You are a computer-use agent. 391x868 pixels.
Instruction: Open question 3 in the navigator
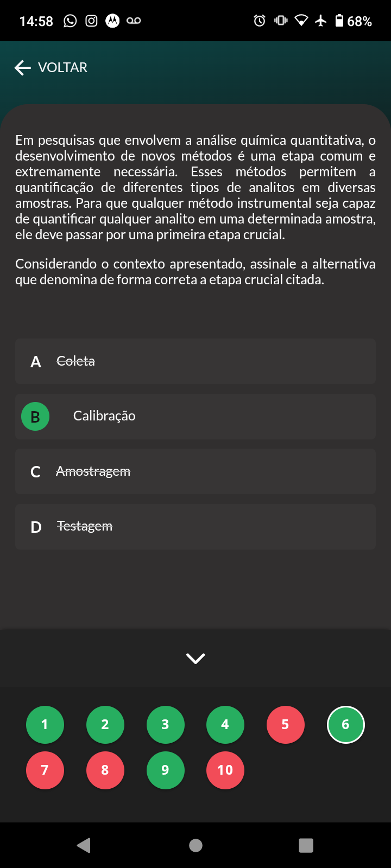166,725
